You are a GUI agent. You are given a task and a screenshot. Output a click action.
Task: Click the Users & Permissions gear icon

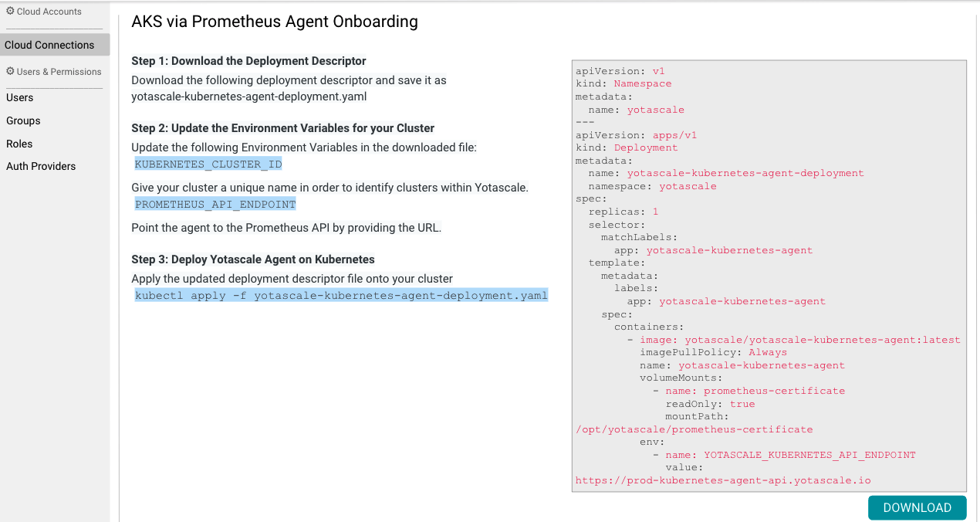point(11,72)
